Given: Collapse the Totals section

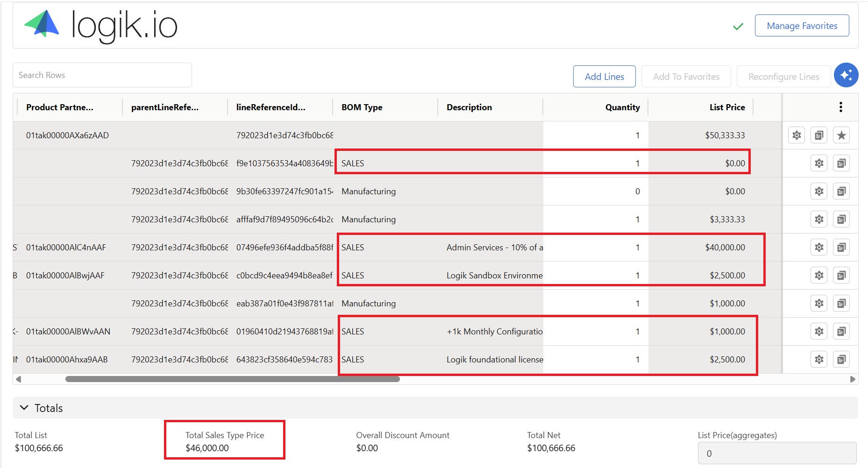Looking at the screenshot, I should point(24,408).
